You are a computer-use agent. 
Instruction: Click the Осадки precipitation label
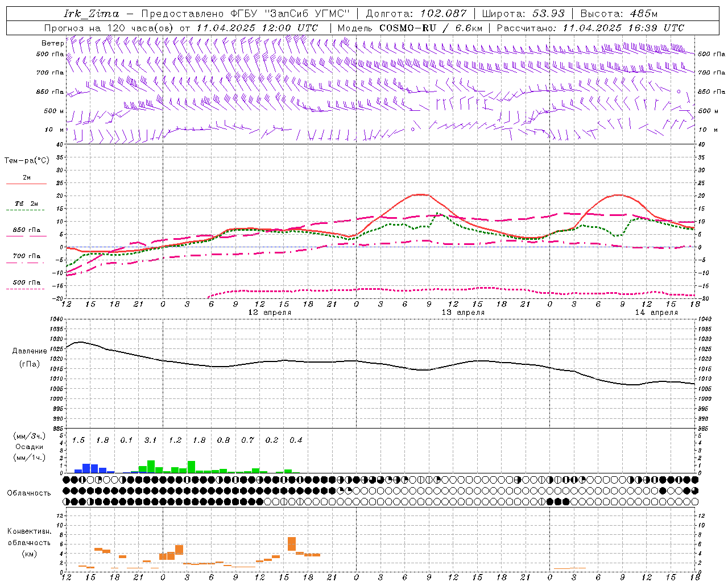pyautogui.click(x=29, y=447)
